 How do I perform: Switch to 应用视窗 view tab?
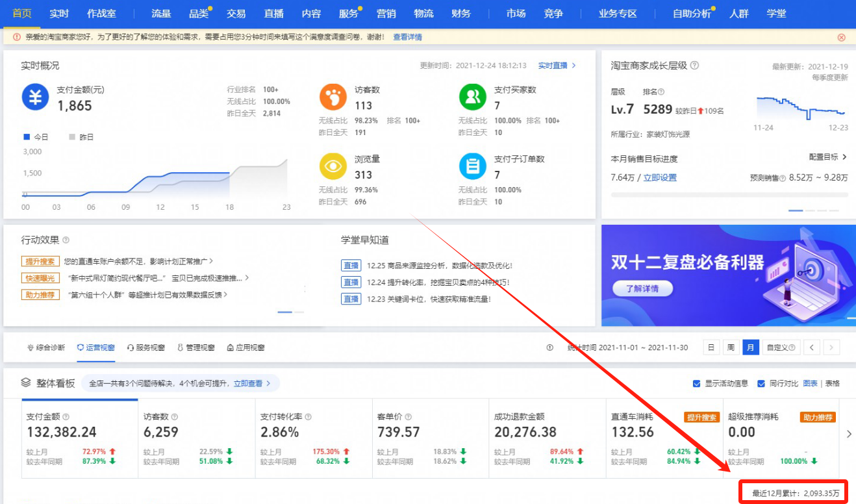click(x=245, y=347)
